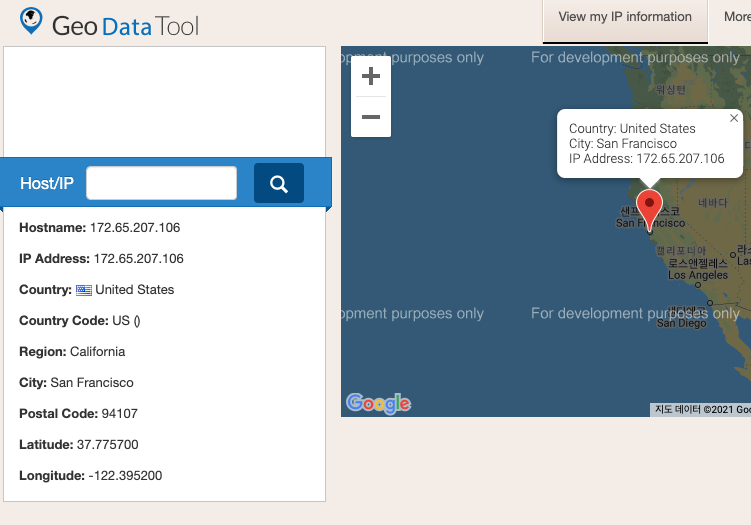The height and width of the screenshot is (525, 751).
Task: Click popup text City: San Francisco
Action: 623,144
